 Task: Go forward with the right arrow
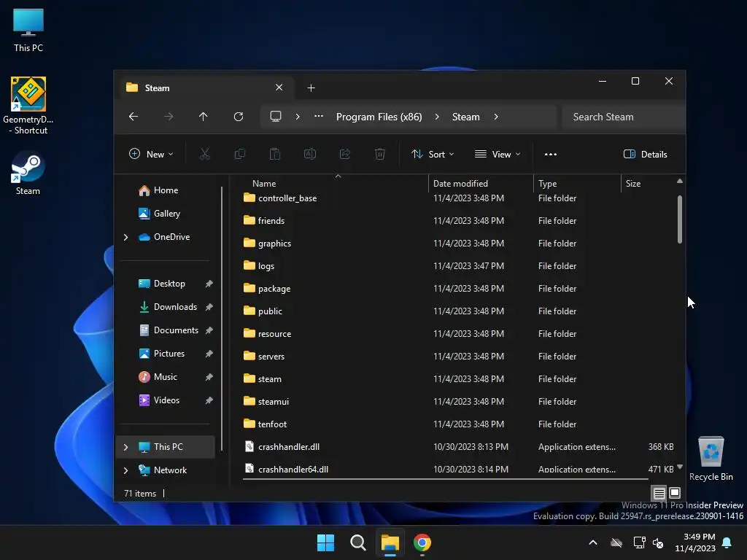coord(169,117)
